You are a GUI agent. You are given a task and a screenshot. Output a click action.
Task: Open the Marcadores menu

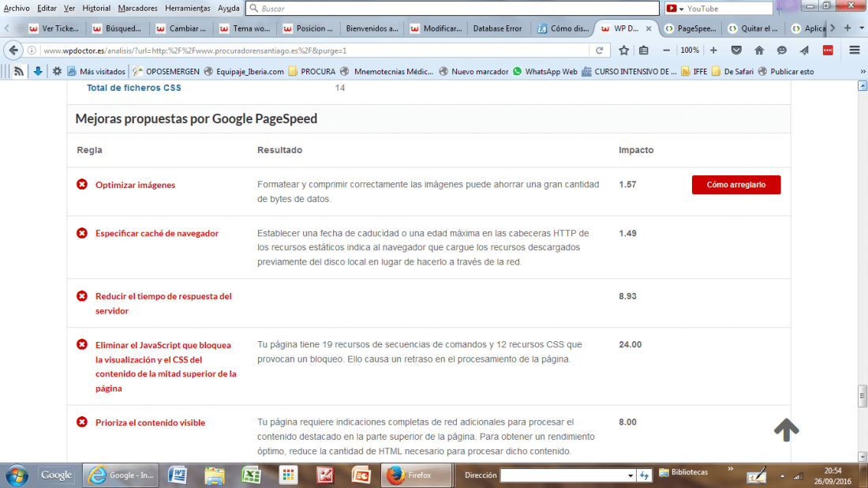[x=137, y=9]
